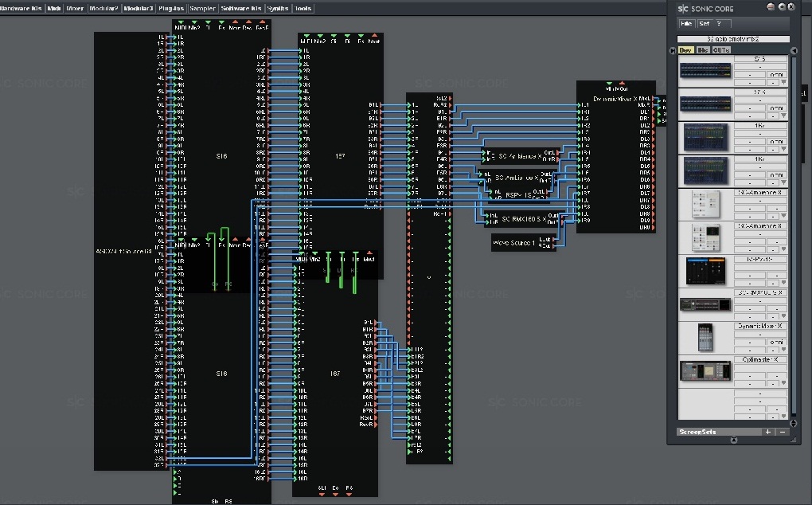Open dropdown arrow in Dynamic Mixer X row

(783, 350)
